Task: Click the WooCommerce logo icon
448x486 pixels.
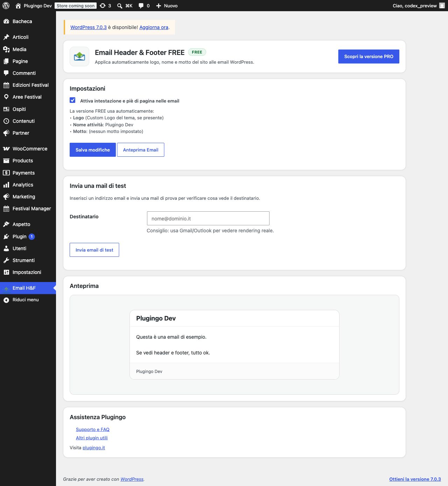Action: 6,149
